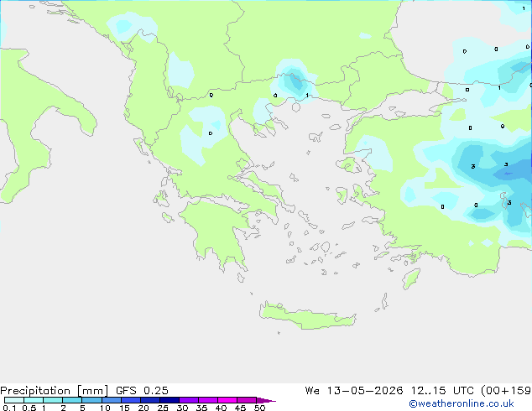Click the 20–25 mm legend swatch
This screenshot has width=532, height=411.
click(x=150, y=400)
